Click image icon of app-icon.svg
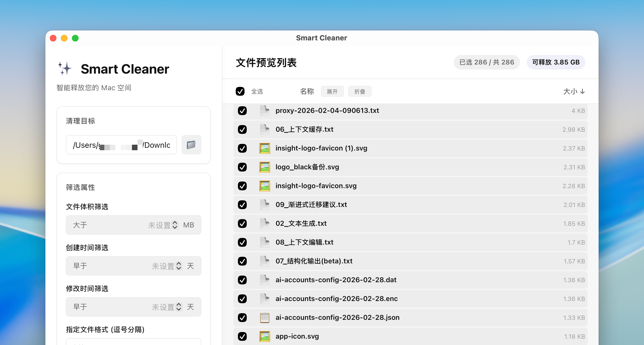Image resolution: width=644 pixels, height=345 pixels. [x=265, y=336]
